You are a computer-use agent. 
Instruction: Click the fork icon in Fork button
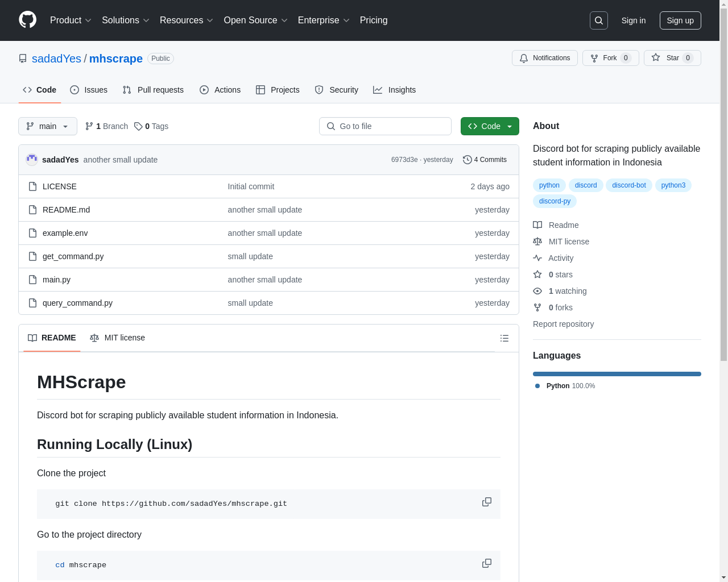point(594,58)
